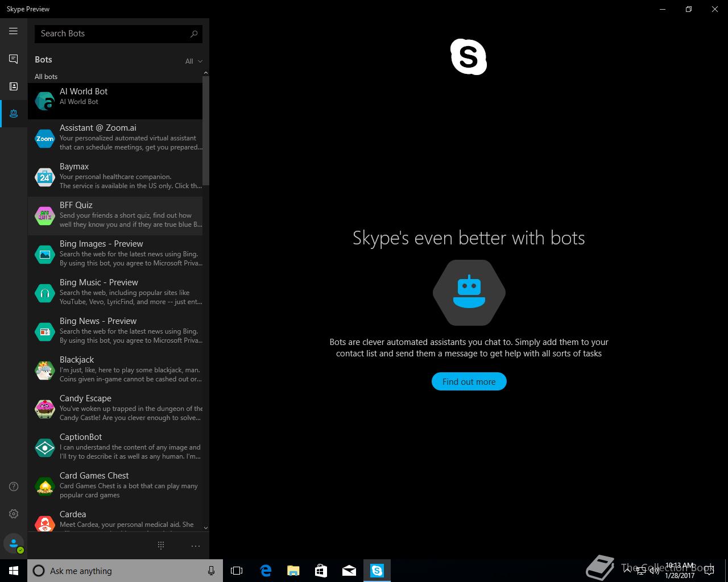Click the Cortana microphone icon
728x582 pixels.
pyautogui.click(x=211, y=571)
